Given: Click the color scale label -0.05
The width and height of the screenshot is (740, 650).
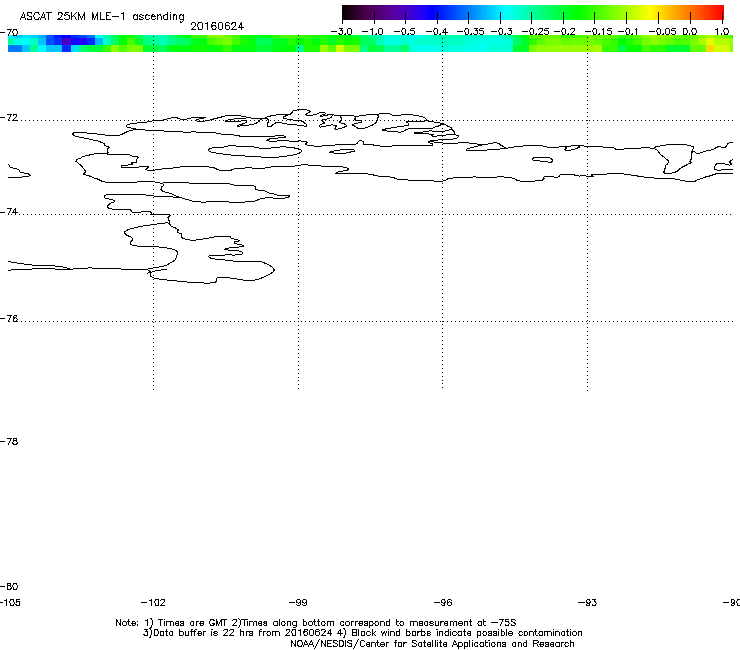Looking at the screenshot, I should (663, 32).
